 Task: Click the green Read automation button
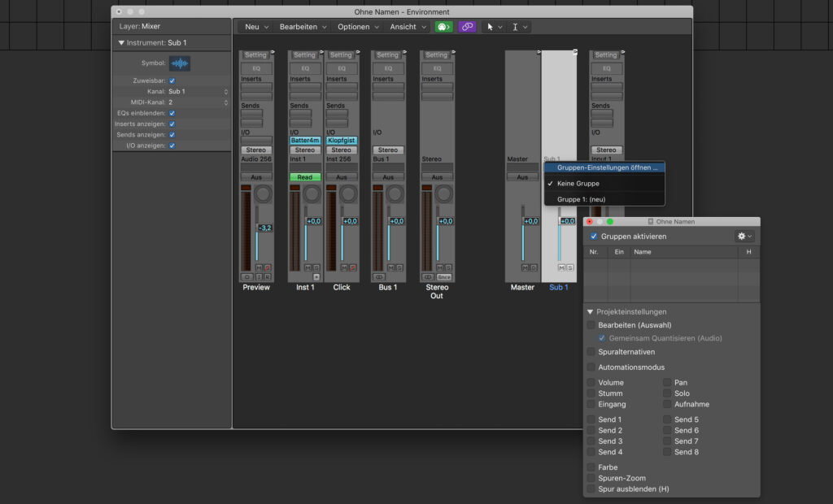tap(305, 177)
